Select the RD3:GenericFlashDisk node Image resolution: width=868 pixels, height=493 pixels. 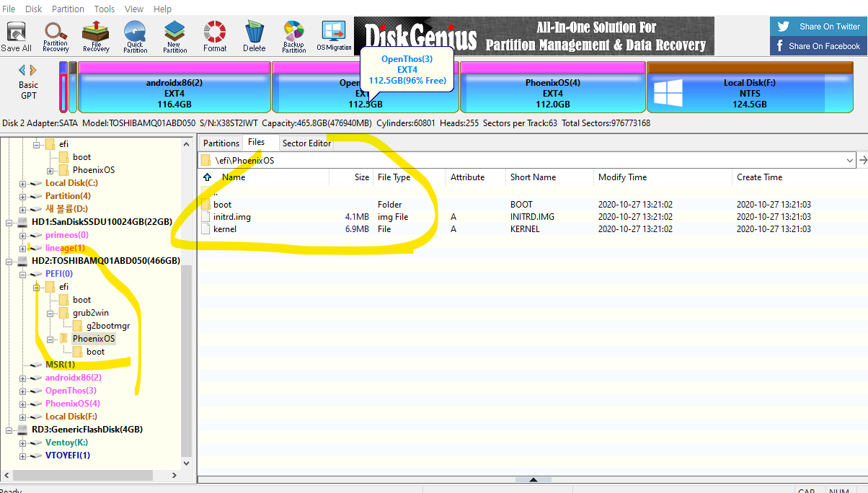pos(87,430)
